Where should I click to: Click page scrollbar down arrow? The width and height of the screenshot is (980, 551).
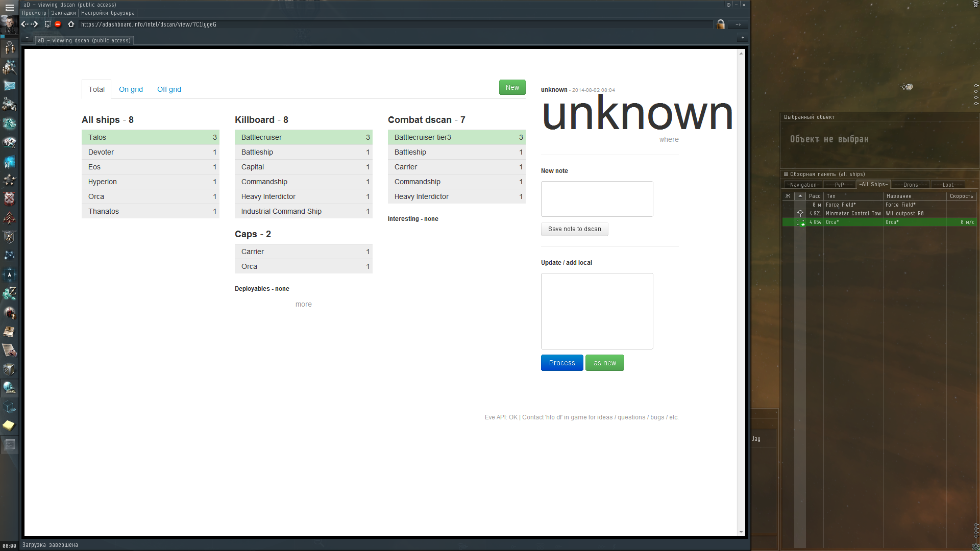click(x=741, y=532)
